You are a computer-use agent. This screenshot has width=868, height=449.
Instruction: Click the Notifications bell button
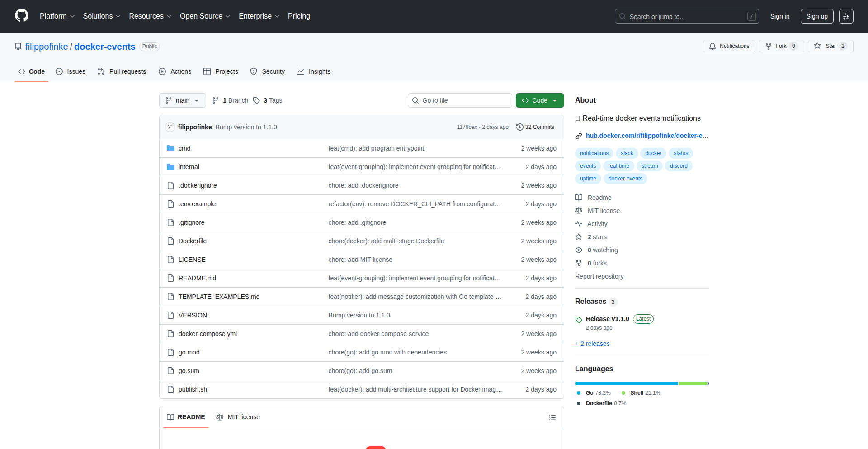click(729, 46)
